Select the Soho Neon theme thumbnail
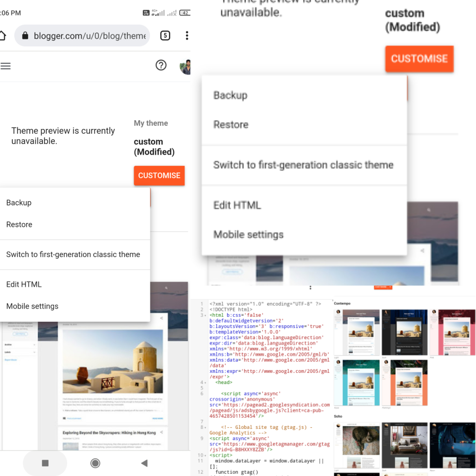 pos(452,445)
